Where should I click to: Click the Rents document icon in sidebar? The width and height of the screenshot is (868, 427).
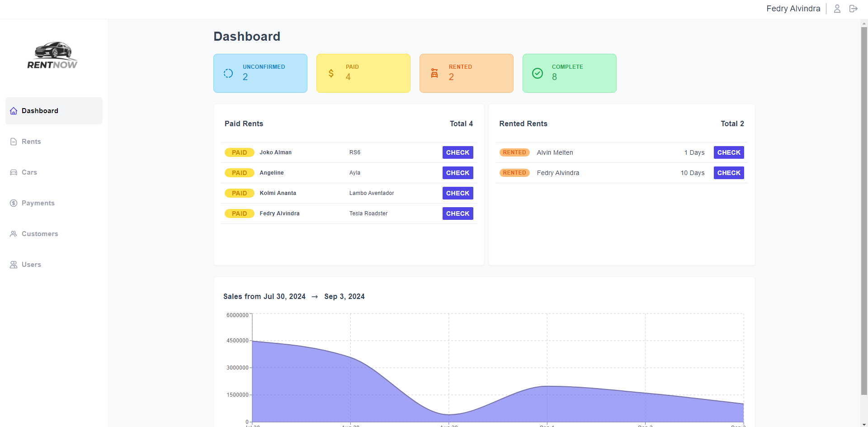point(14,142)
